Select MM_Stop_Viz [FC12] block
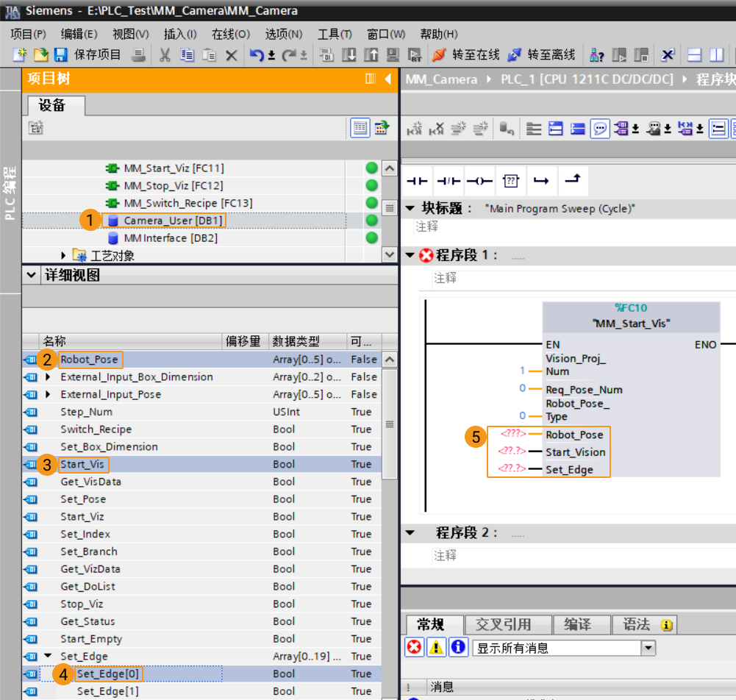Viewport: 736px width, 700px height. (174, 185)
